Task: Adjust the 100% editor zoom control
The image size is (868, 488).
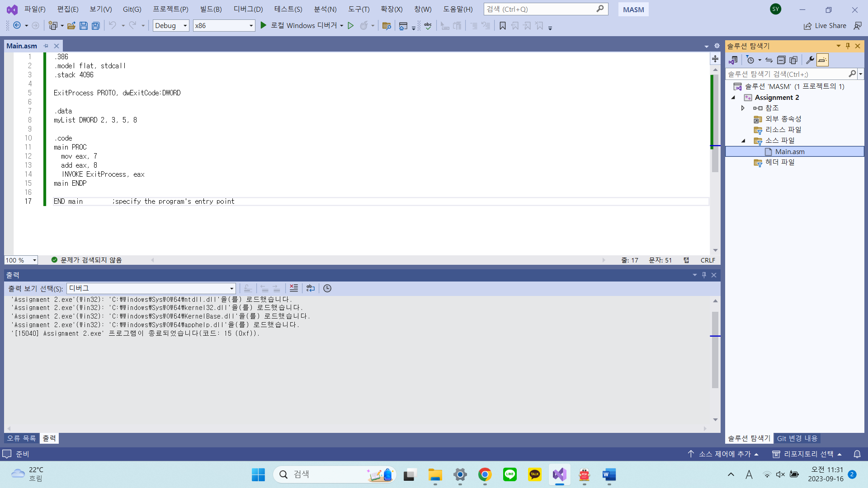Action: point(21,260)
